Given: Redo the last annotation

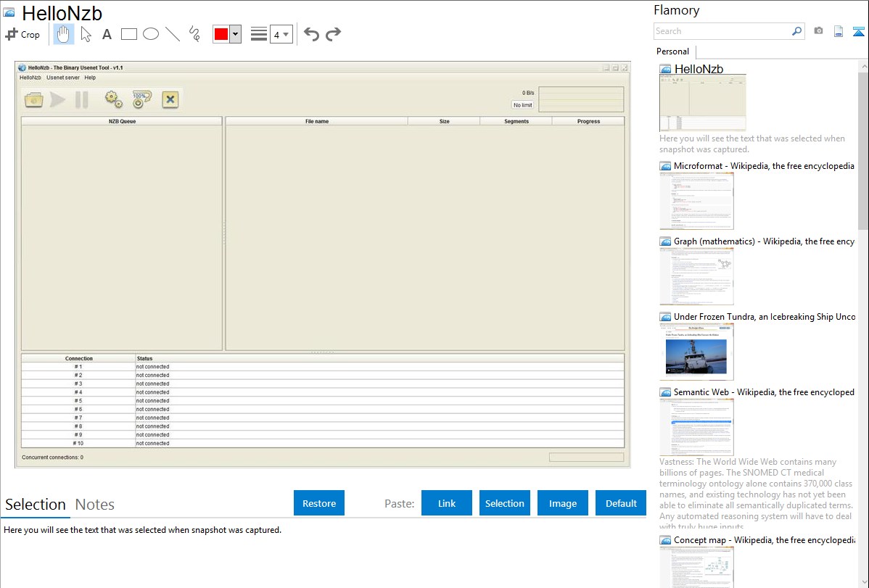Looking at the screenshot, I should (x=333, y=34).
